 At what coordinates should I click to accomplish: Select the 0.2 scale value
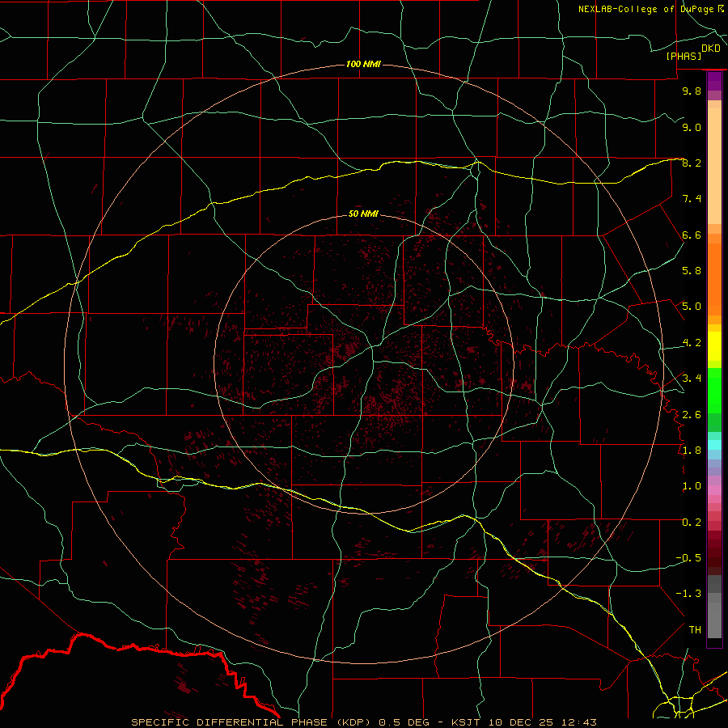[x=692, y=523]
